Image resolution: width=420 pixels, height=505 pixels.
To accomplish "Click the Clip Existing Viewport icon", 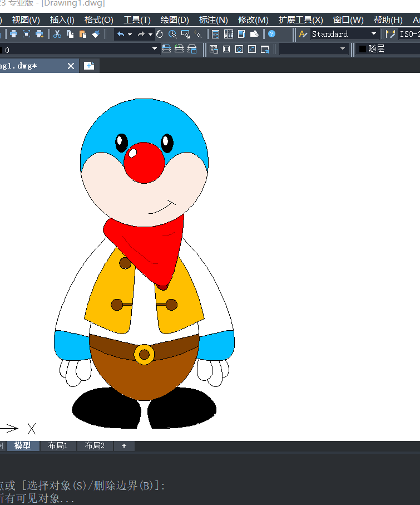I will (x=265, y=49).
